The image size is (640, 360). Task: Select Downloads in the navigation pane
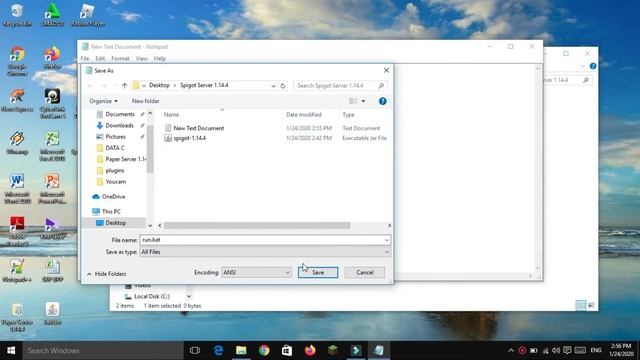[119, 125]
